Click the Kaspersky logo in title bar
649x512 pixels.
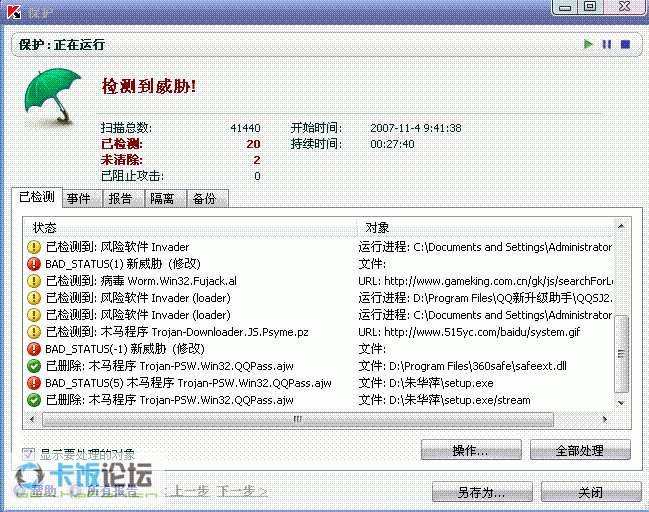[x=14, y=12]
